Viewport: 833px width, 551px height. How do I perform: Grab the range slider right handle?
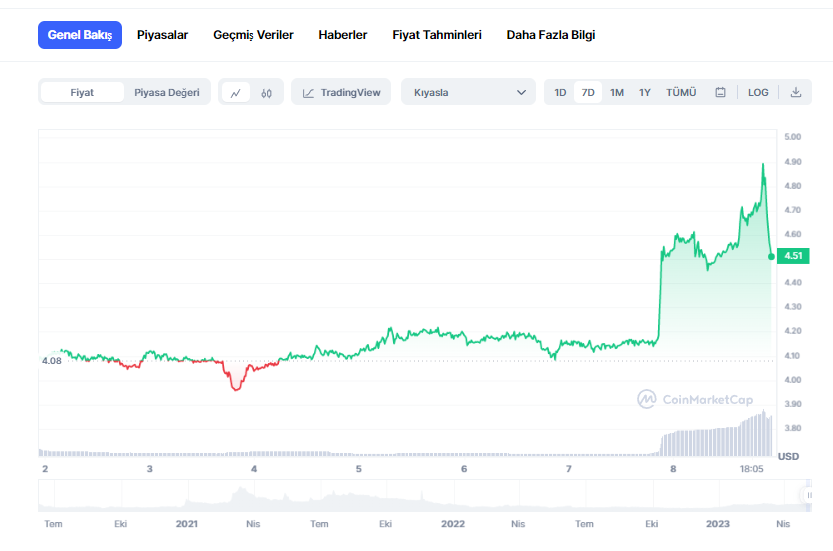pos(806,495)
